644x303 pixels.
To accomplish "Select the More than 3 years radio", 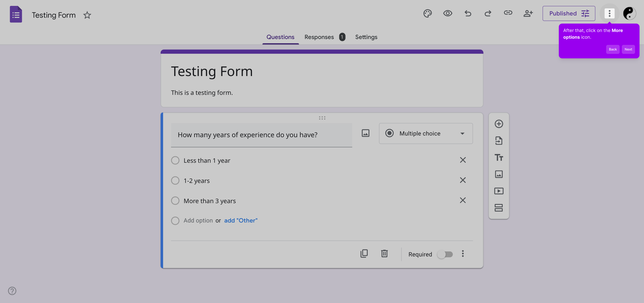I will point(175,201).
